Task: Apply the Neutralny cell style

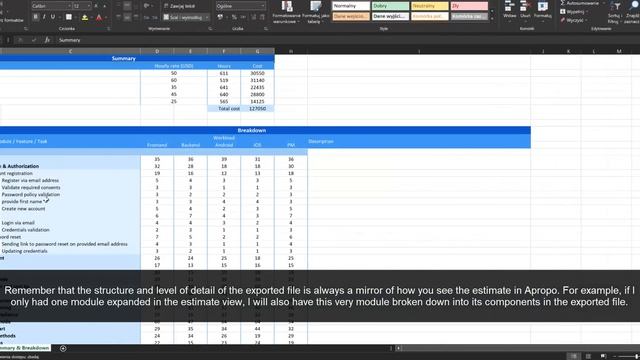Action: click(430, 6)
